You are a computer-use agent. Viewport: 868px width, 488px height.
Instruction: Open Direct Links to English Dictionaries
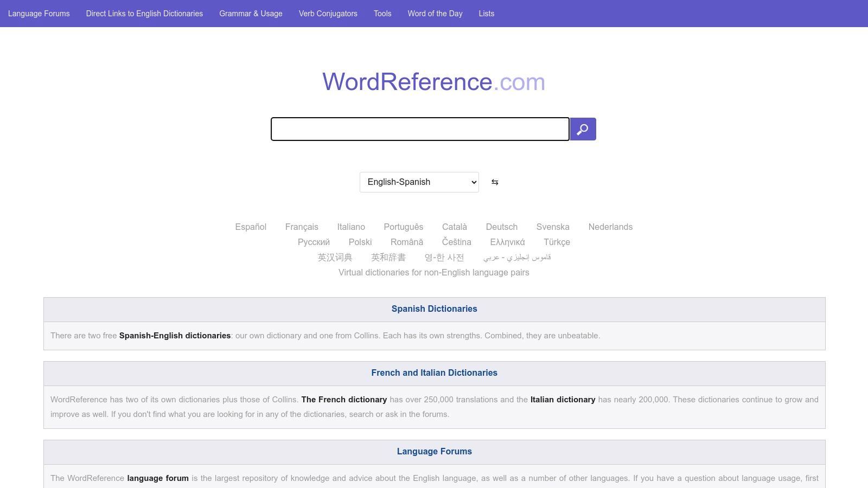pyautogui.click(x=144, y=14)
